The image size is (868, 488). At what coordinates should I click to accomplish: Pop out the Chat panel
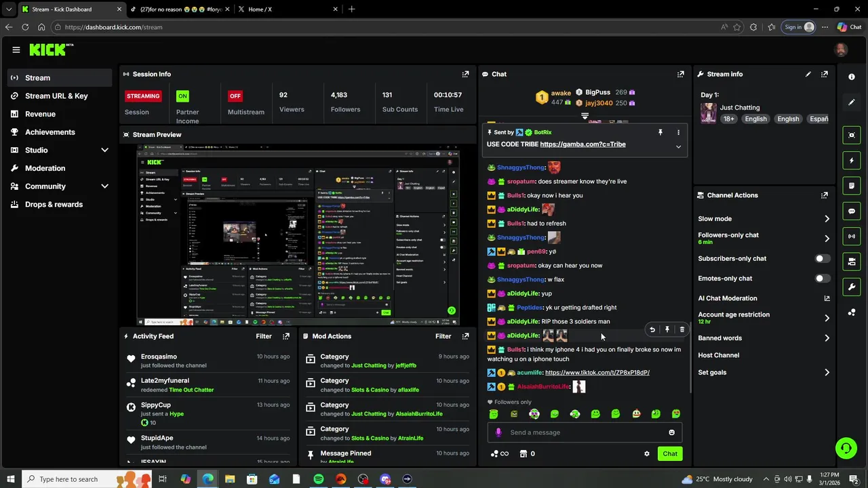(x=681, y=74)
